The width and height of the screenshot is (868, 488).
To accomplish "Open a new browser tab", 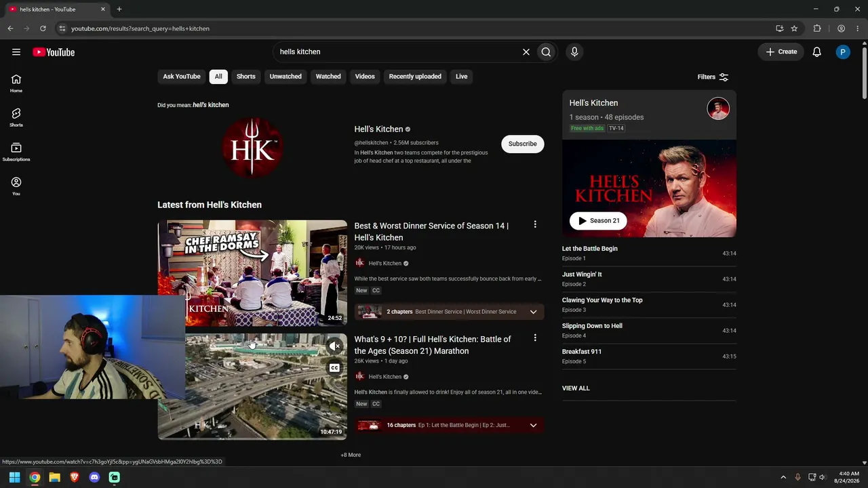I will coord(119,9).
